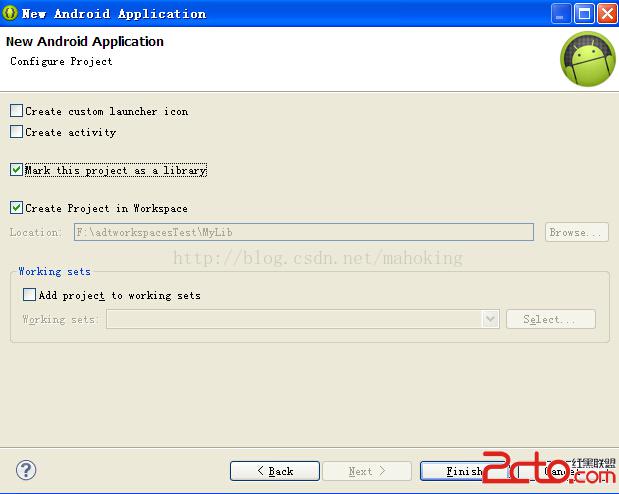
Task: Minimize the New Android Application window
Action: pos(561,14)
